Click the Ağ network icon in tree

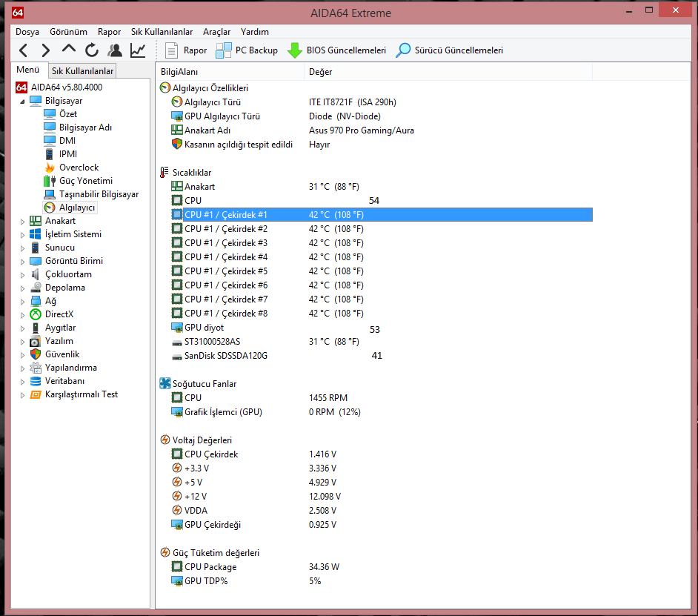36,301
